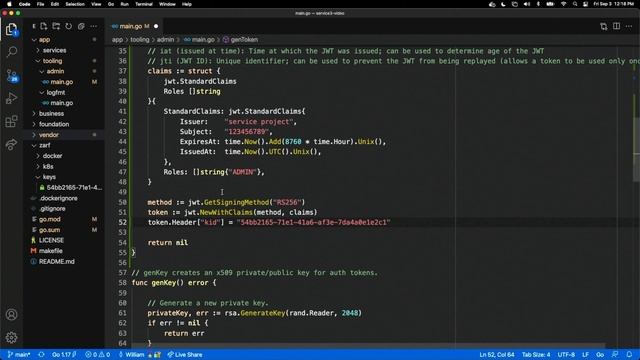This screenshot has height=360, width=640.
Task: Expand the business folder
Action: tap(51, 113)
